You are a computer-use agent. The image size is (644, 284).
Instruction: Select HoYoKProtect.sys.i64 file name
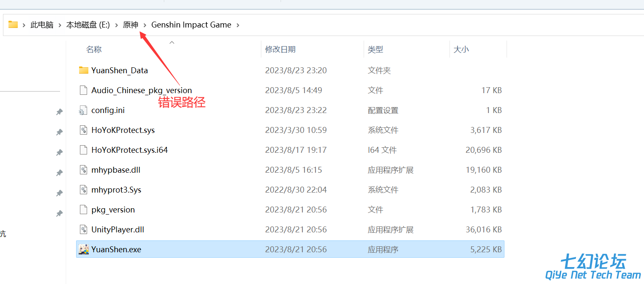[129, 150]
